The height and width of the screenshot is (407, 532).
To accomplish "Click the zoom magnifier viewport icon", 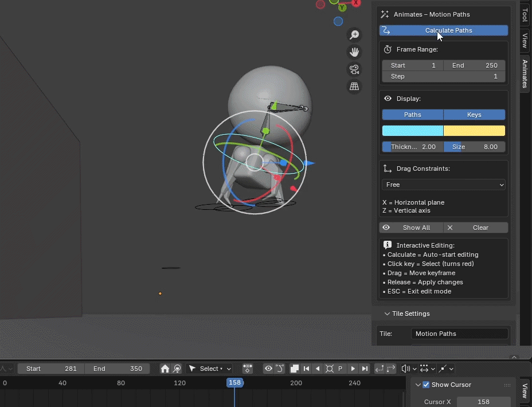I will tap(354, 35).
